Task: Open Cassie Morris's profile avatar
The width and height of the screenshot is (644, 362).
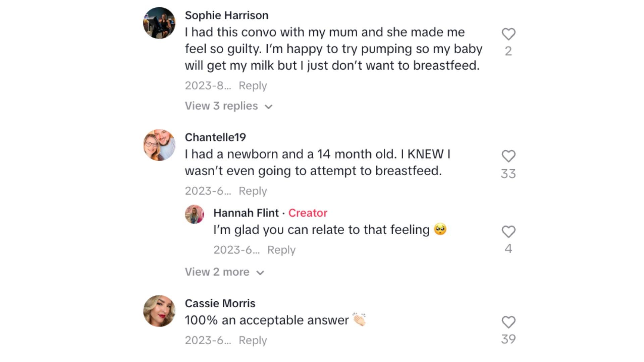Action: pyautogui.click(x=159, y=311)
